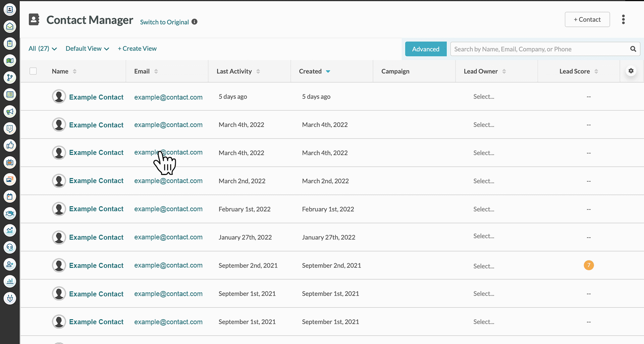644x344 pixels.
Task: Open Example Contact created 5 days ago
Action: [x=96, y=97]
